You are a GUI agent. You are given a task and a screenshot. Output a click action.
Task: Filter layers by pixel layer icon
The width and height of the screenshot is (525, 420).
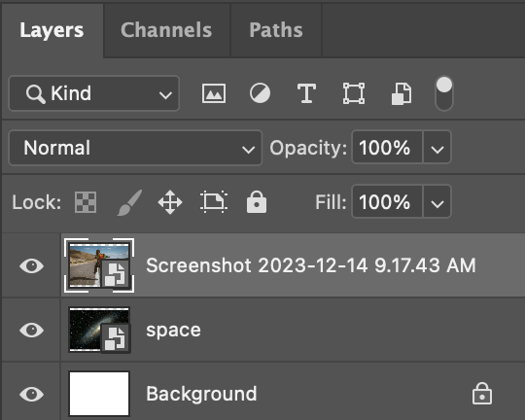tap(214, 93)
